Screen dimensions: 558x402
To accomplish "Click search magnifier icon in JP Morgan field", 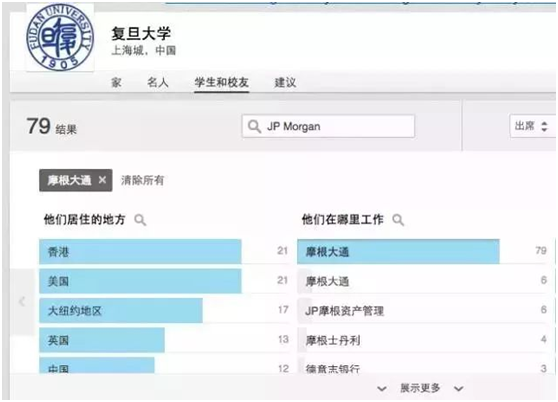I will click(254, 126).
